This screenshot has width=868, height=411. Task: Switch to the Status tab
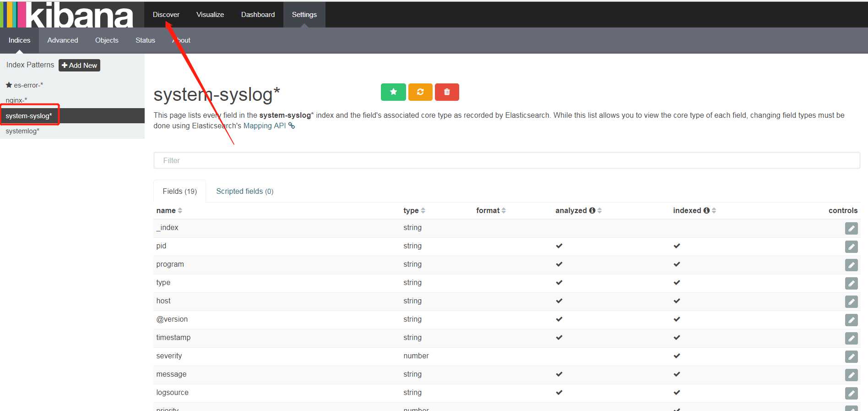(x=145, y=40)
